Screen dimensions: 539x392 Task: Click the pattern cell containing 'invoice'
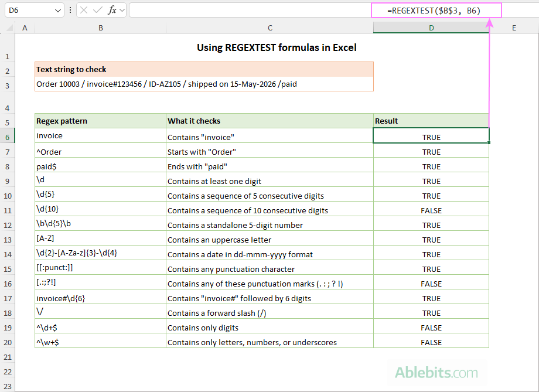click(100, 135)
